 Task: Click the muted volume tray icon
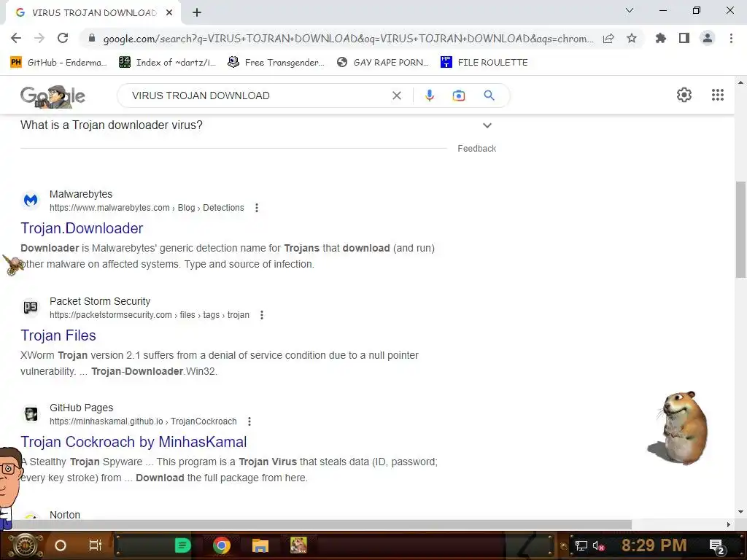coord(598,545)
